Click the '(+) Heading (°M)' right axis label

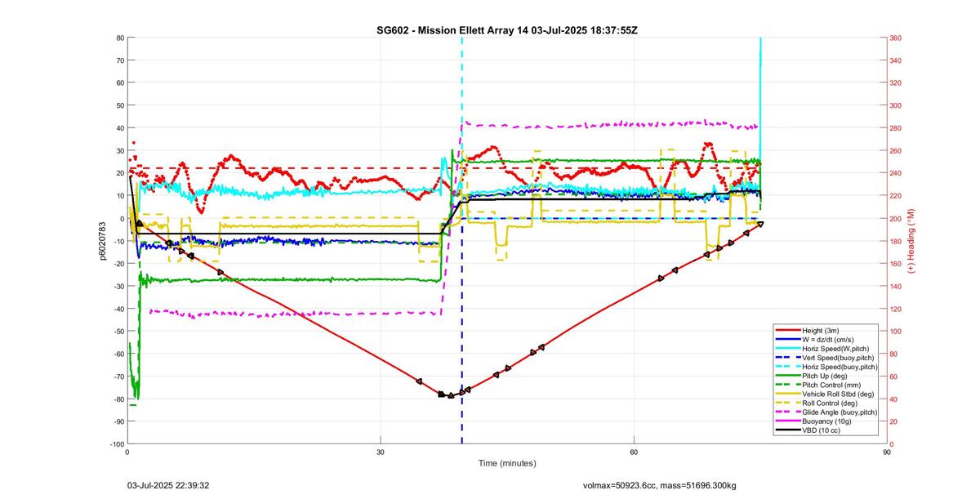[911, 241]
